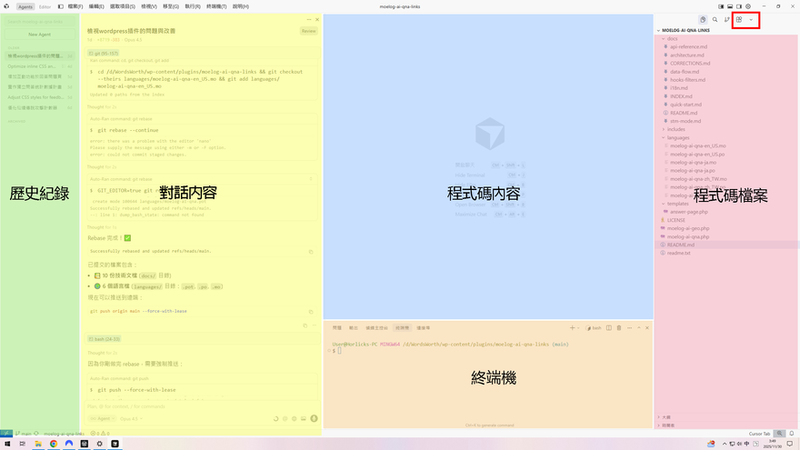
Task: Close the chat panel with the X icon
Action: coord(317,19)
